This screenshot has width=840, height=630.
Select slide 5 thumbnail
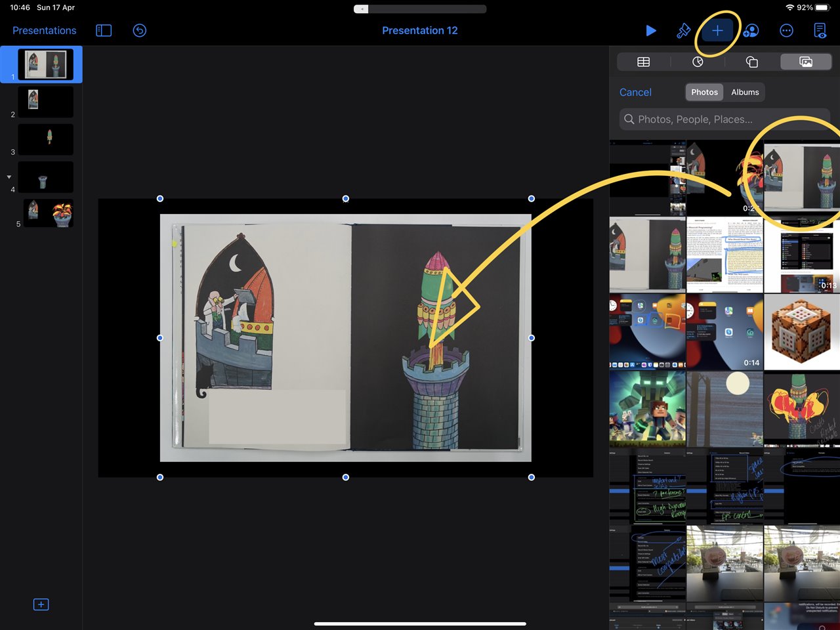click(x=49, y=213)
